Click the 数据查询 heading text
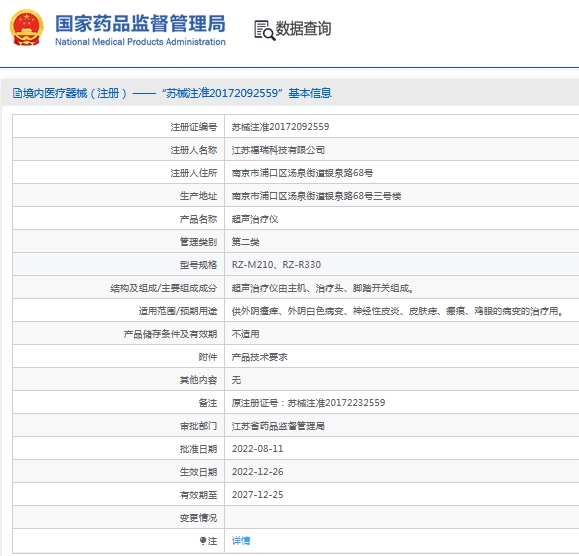Image resolution: width=579 pixels, height=556 pixels. coord(304,28)
